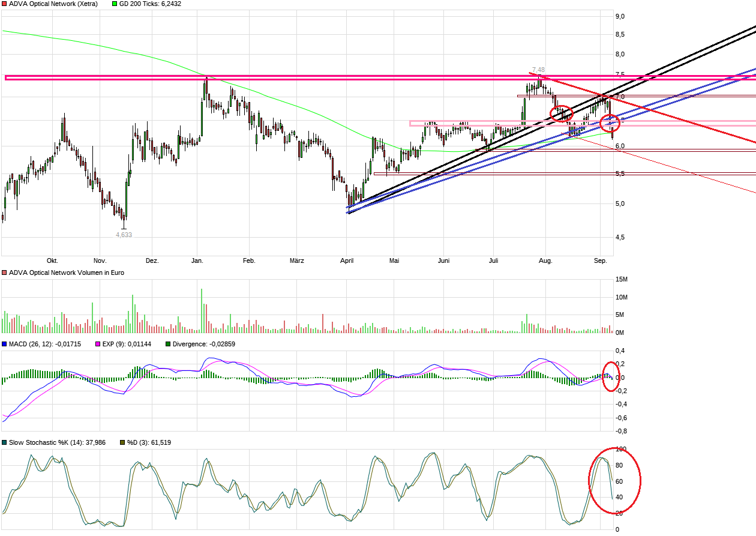Select the 'EXP (9): 0,01144' label
The image size is (756, 536).
127,345
